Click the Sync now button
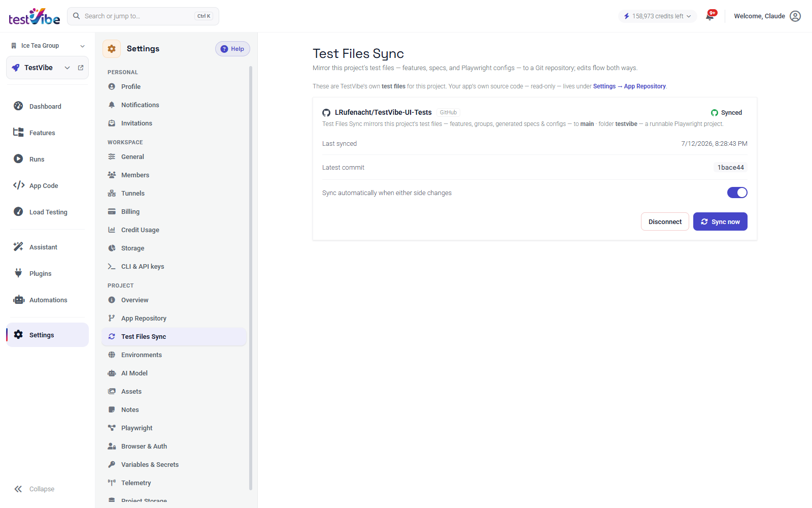The width and height of the screenshot is (812, 508). pyautogui.click(x=720, y=221)
